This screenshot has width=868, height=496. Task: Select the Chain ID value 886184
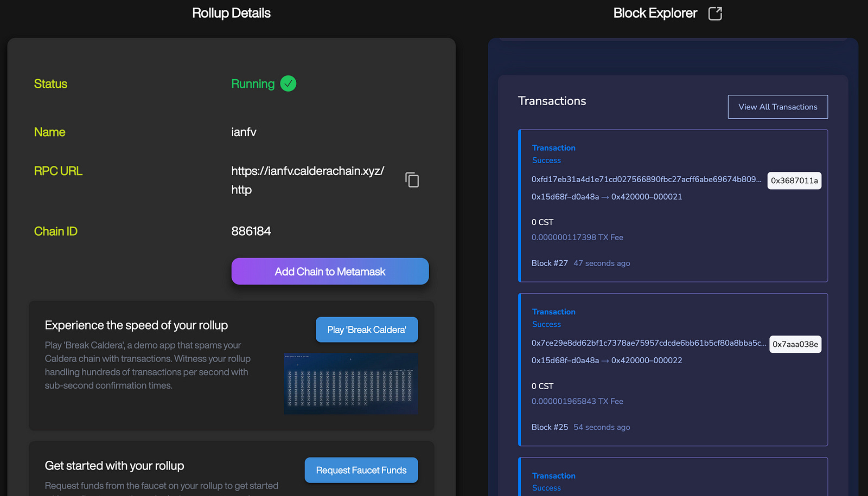click(251, 231)
